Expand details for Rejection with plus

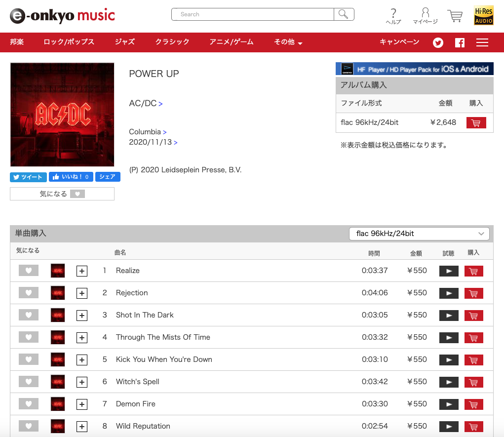coord(82,293)
